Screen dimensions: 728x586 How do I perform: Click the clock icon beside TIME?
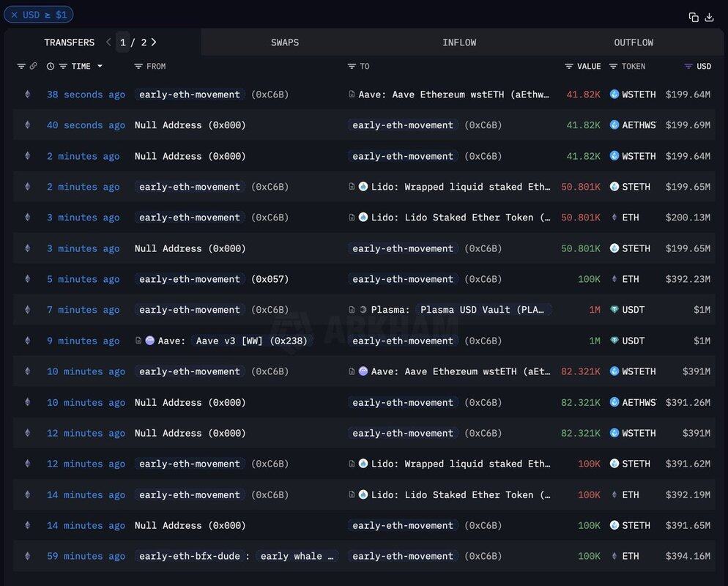pos(50,67)
